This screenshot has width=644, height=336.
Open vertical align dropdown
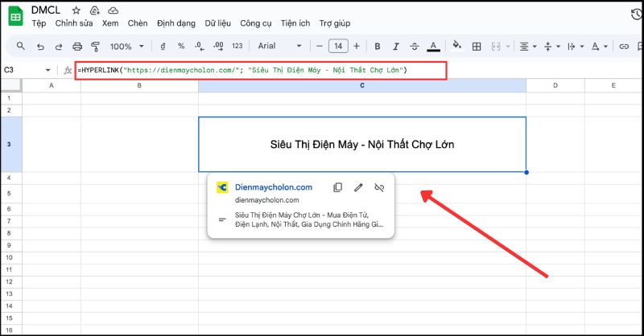coord(551,47)
